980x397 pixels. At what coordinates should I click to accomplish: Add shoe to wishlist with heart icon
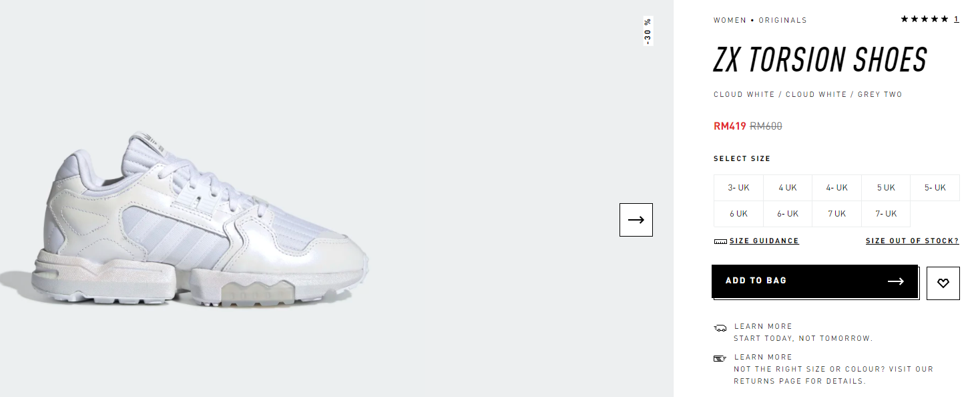943,283
